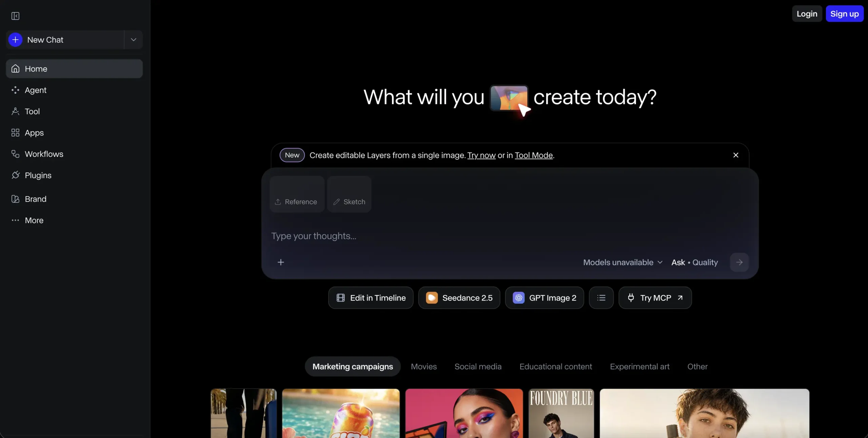Click the plus attachment icon

click(x=281, y=263)
